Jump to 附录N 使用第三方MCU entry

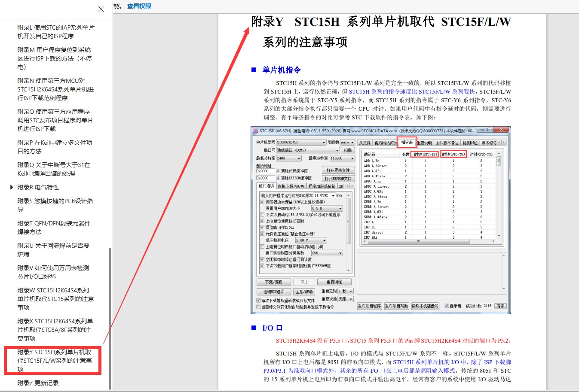pos(55,89)
